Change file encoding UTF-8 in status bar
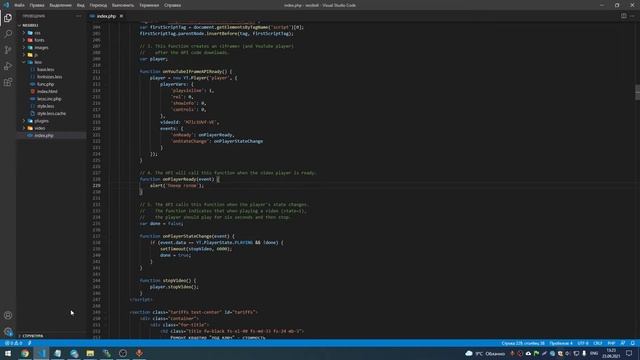Image resolution: width=640 pixels, height=360 pixels. click(583, 343)
